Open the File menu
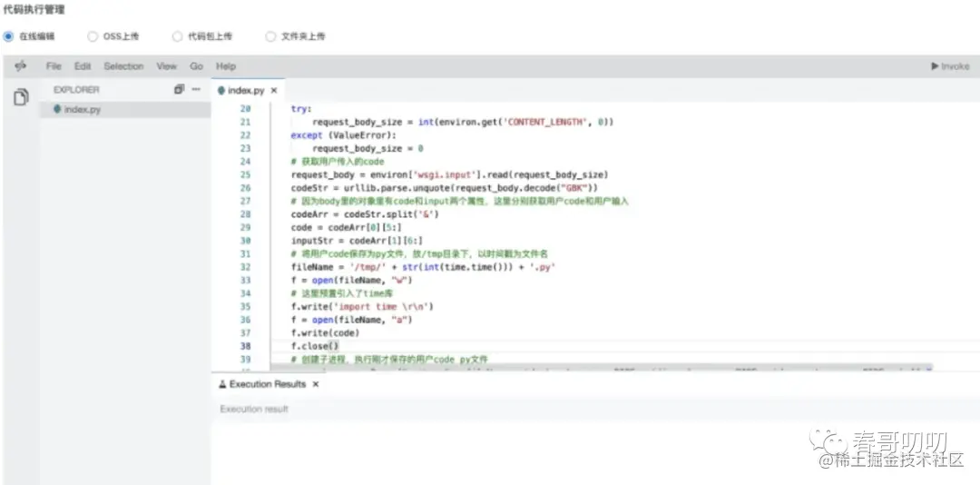This screenshot has width=980, height=485. point(54,65)
